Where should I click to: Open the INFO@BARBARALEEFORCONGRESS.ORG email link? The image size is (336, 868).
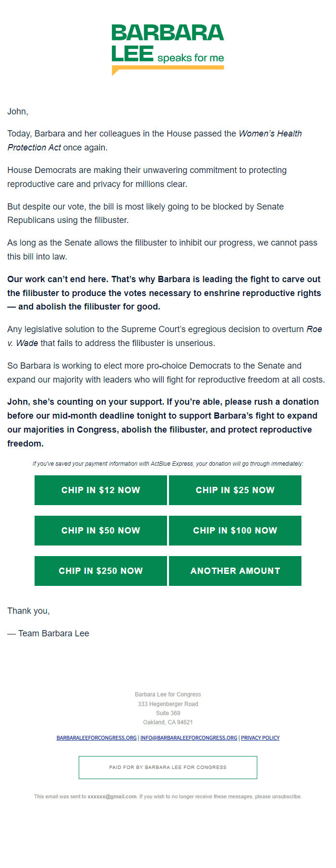(189, 738)
